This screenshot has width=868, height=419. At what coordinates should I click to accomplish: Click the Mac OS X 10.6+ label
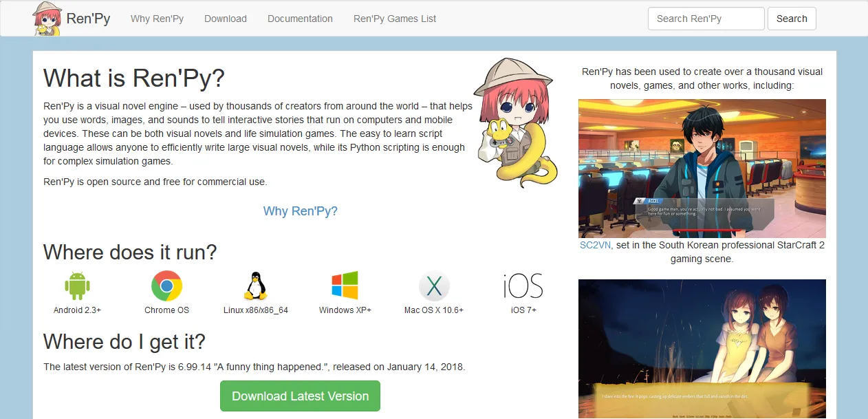click(x=434, y=310)
